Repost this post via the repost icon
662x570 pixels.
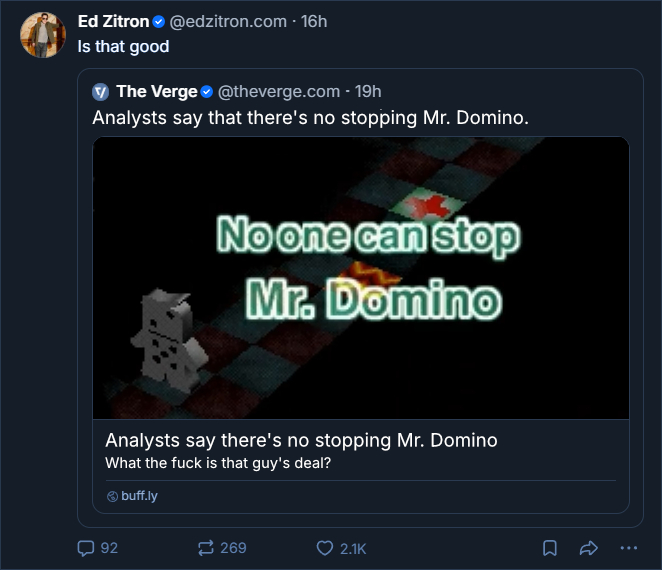[206, 548]
